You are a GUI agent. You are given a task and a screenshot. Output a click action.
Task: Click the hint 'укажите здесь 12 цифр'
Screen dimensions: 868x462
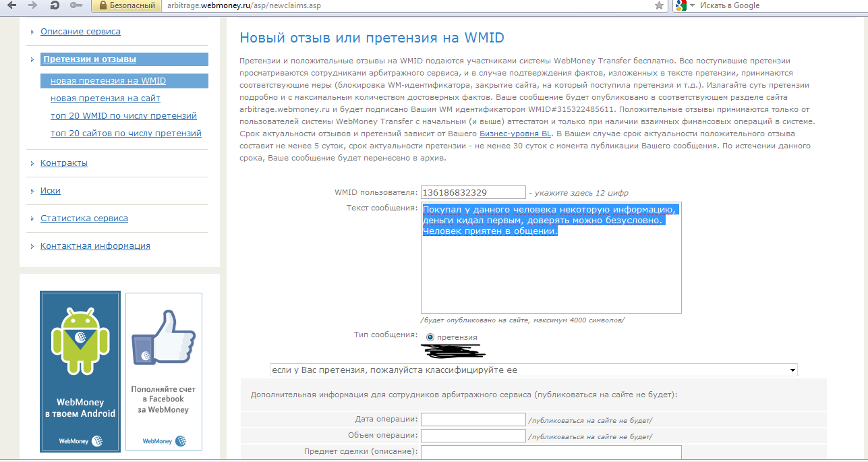click(x=582, y=193)
